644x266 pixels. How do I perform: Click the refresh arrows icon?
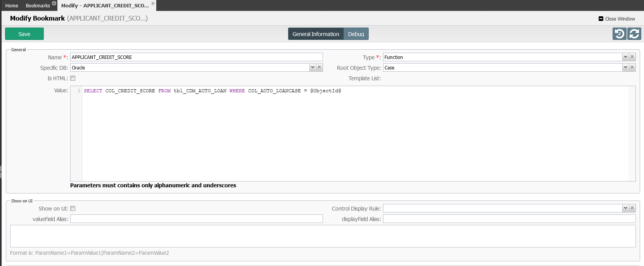pyautogui.click(x=634, y=34)
